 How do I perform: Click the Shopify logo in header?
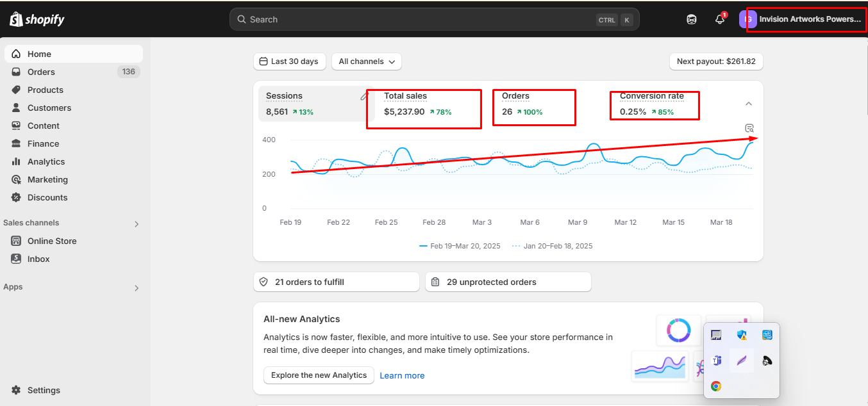pos(37,19)
